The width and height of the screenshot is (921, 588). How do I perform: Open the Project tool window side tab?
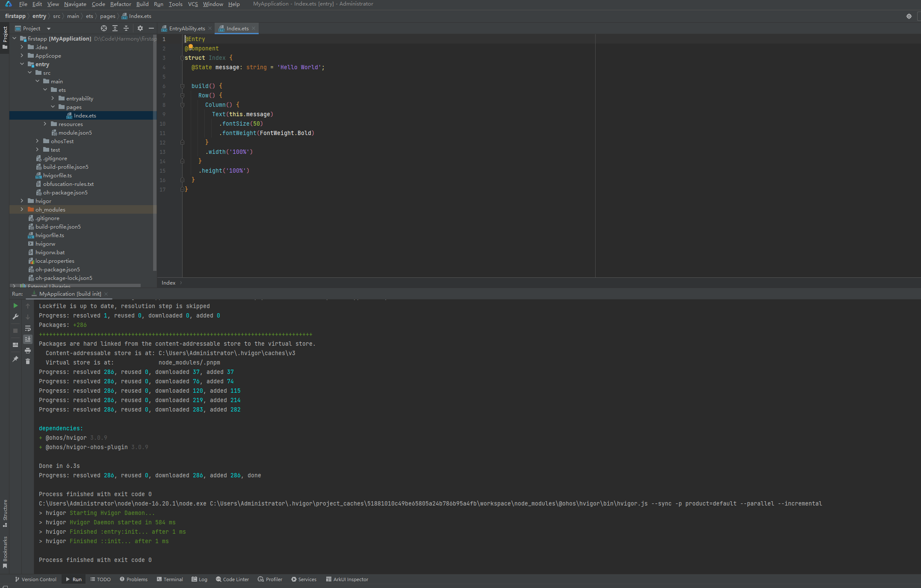tap(5, 38)
